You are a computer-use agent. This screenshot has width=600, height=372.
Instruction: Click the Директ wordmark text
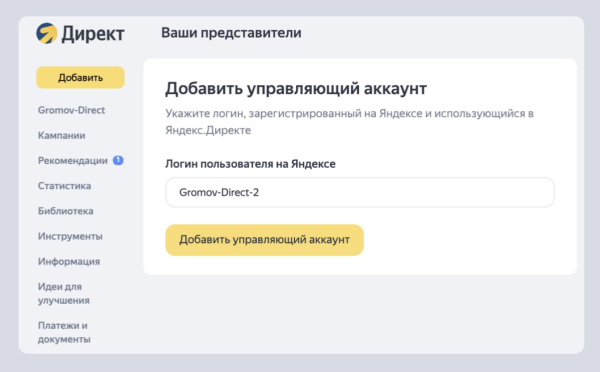click(93, 34)
